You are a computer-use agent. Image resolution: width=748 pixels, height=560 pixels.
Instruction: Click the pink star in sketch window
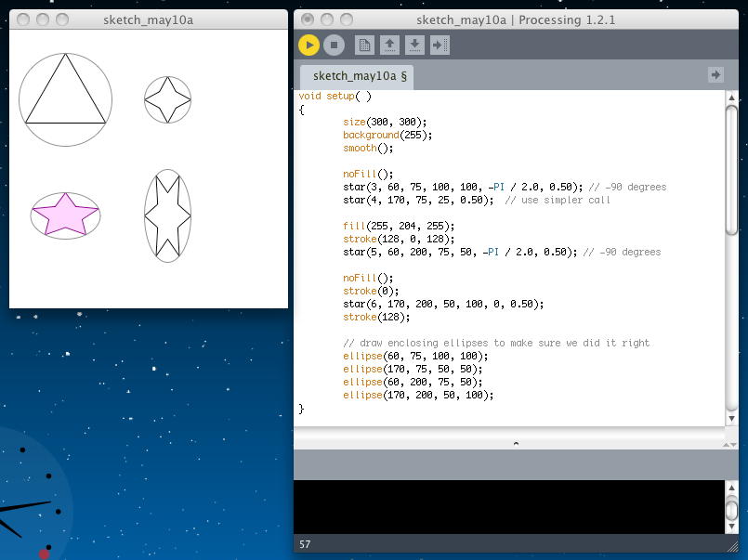[x=65, y=215]
